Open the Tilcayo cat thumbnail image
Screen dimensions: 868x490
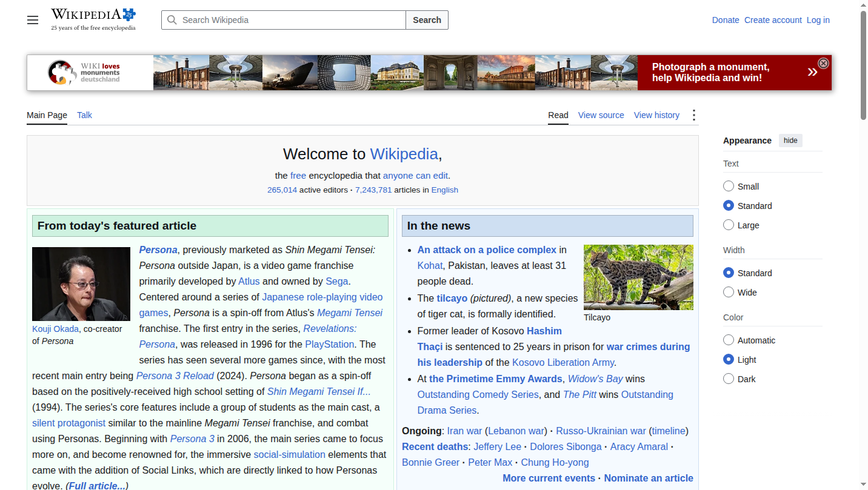click(x=638, y=277)
